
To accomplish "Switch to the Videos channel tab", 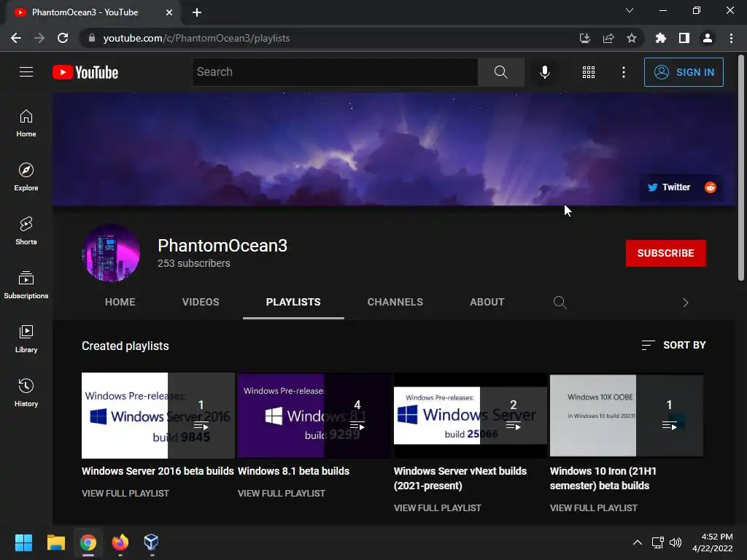I will 201,302.
